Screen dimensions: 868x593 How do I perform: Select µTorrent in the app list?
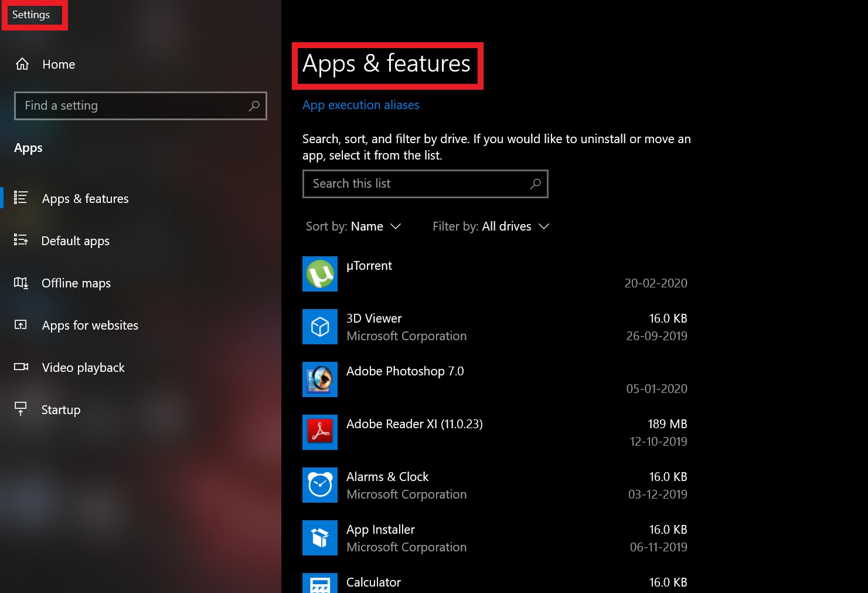[495, 274]
